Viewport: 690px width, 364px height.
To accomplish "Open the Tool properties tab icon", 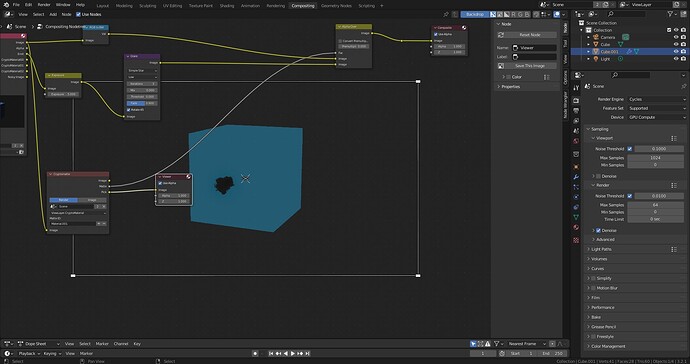I will [x=576, y=88].
